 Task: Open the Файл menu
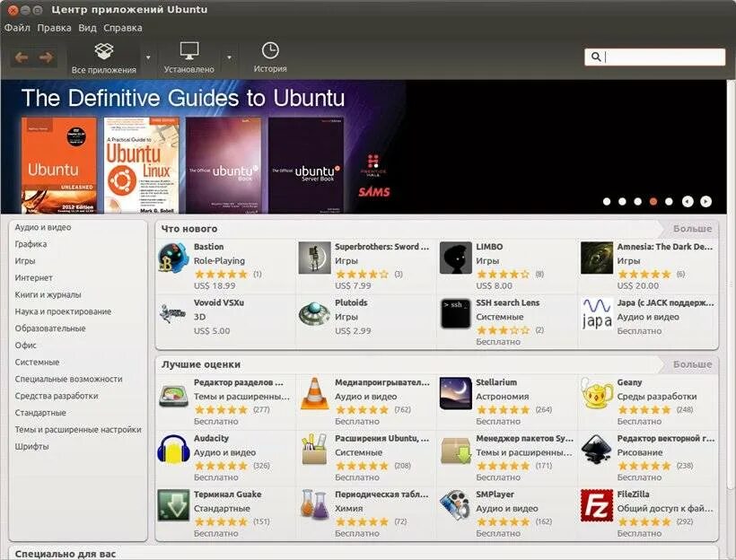(17, 28)
